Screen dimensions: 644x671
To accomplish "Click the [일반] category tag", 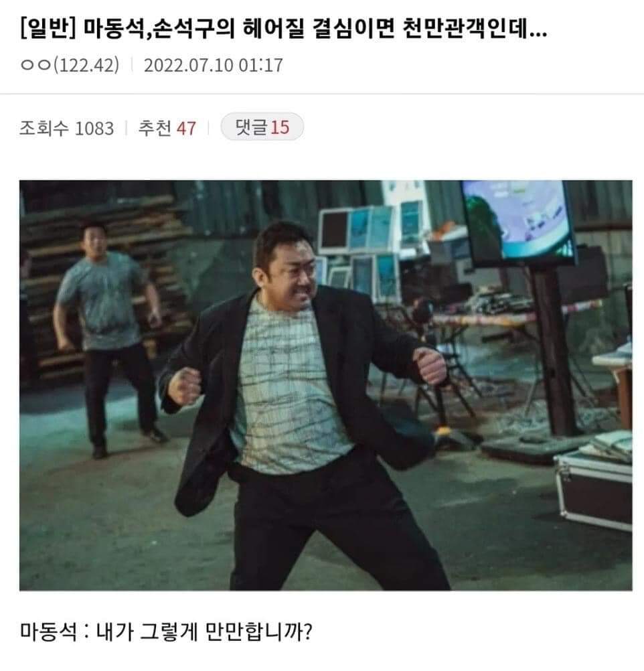I will pos(48,29).
